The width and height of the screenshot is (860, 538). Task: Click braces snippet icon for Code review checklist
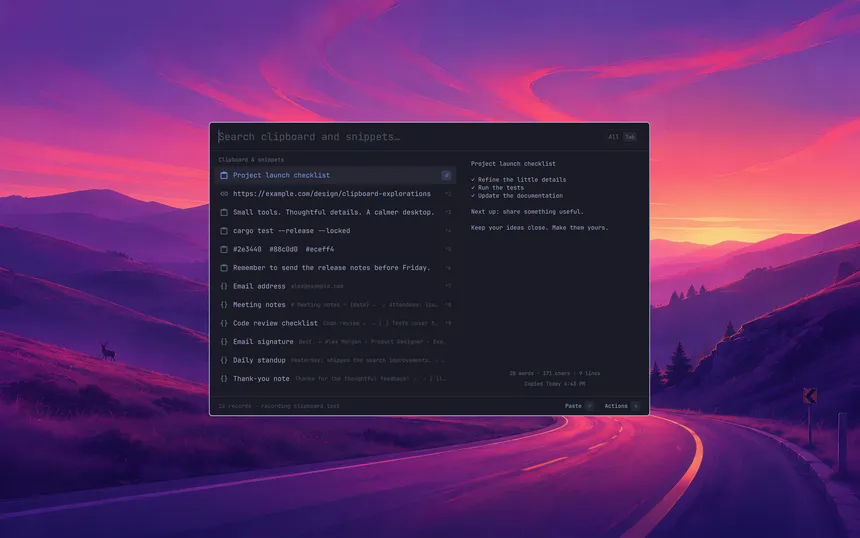click(224, 323)
